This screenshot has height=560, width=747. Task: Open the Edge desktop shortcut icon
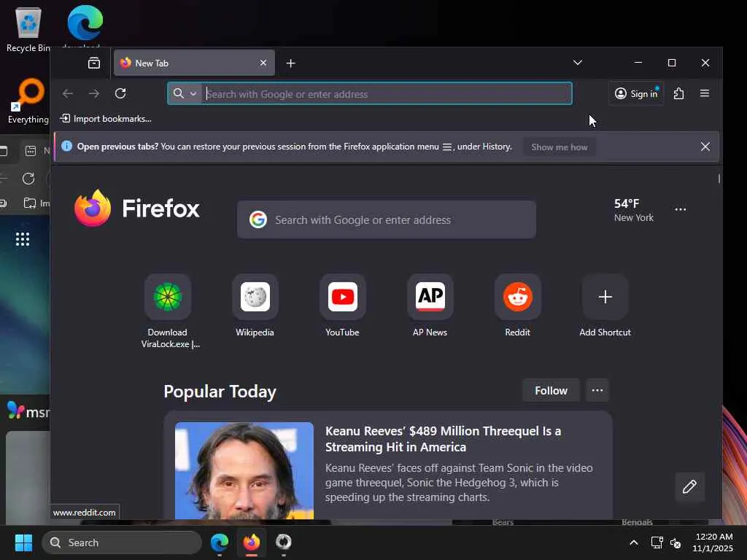pos(85,24)
